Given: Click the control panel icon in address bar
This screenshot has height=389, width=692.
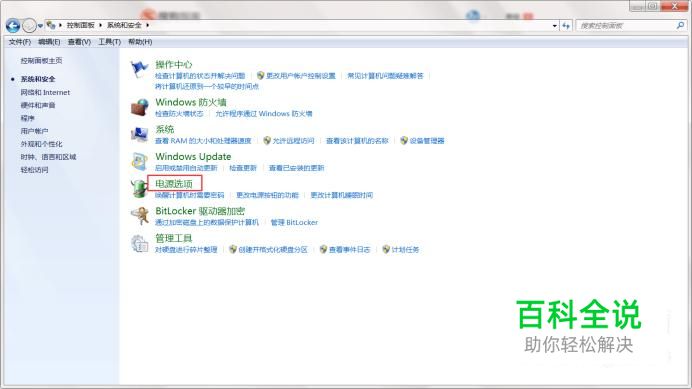Looking at the screenshot, I should click(51, 25).
